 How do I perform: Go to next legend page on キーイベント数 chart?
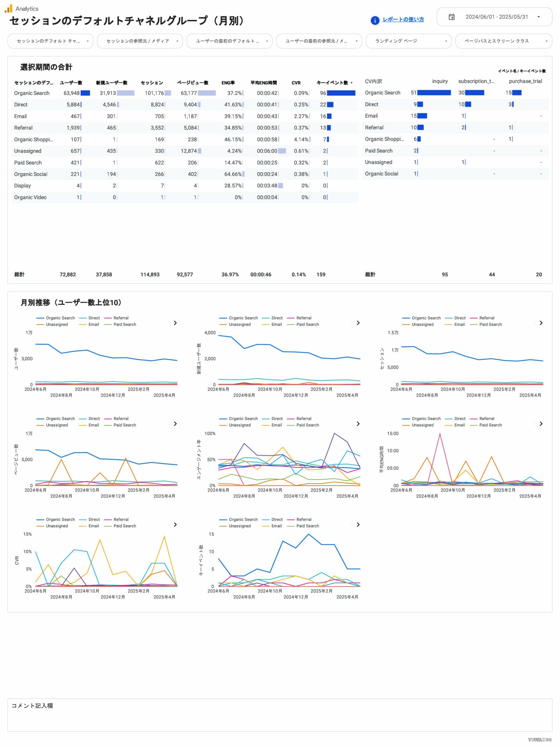[x=358, y=525]
